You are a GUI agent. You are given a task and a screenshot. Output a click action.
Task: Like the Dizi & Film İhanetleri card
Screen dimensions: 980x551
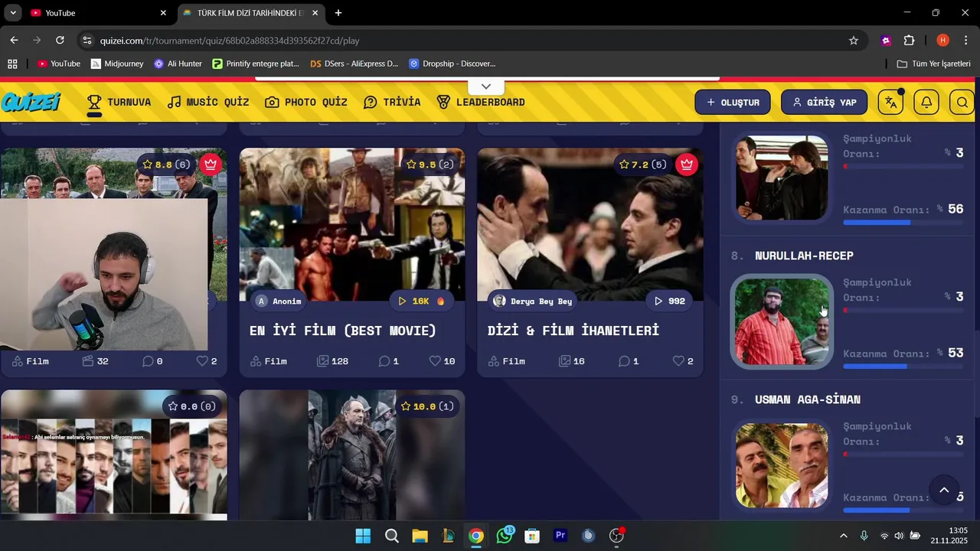pos(678,361)
